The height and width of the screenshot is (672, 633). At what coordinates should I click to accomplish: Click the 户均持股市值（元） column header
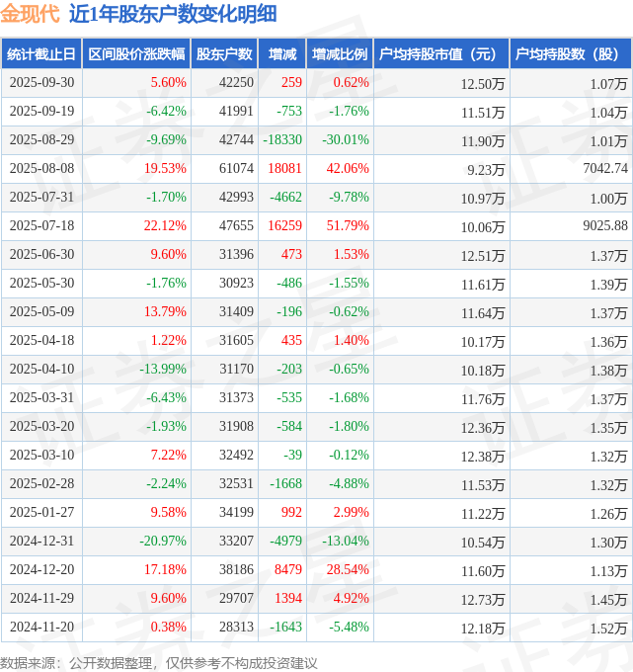pyautogui.click(x=441, y=54)
